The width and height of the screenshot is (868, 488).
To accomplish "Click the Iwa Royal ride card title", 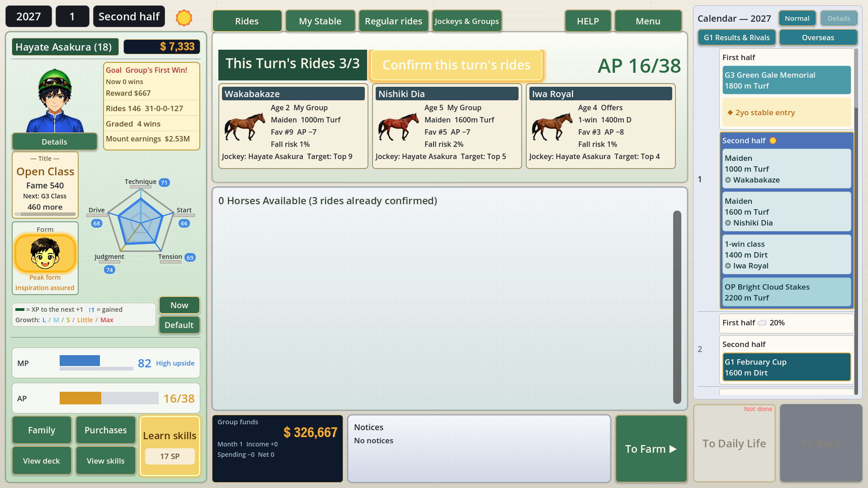I will tap(600, 94).
